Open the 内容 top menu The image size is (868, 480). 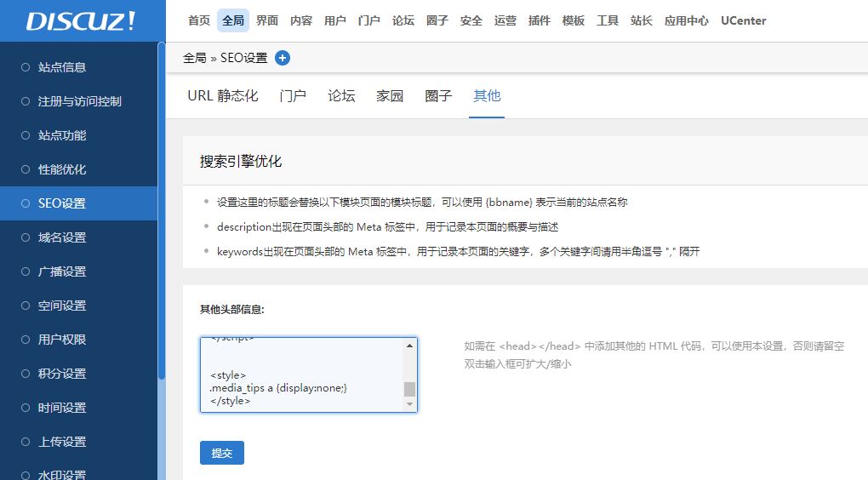click(x=301, y=20)
